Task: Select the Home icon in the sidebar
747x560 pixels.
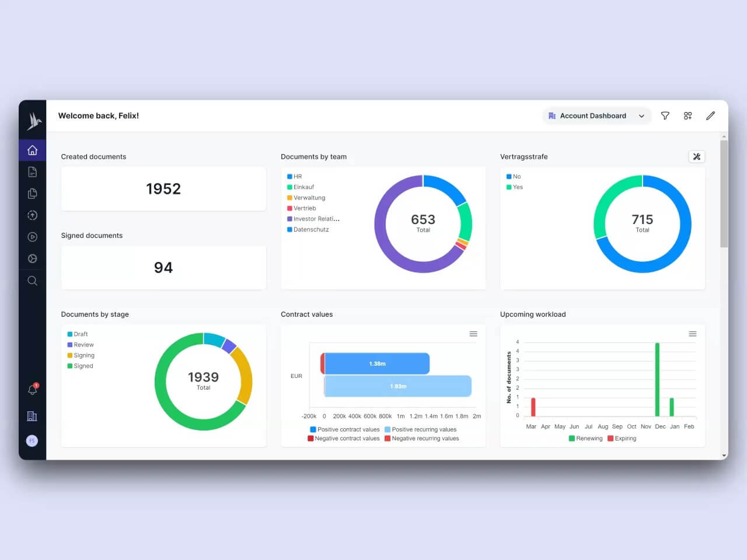Action: point(32,150)
